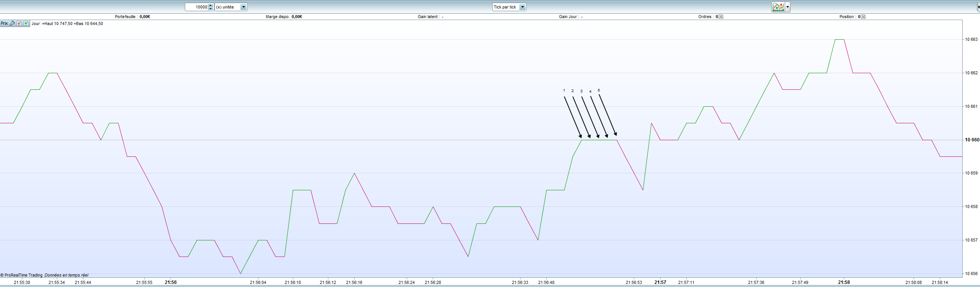Click the 10 659 price axis label

(972, 173)
